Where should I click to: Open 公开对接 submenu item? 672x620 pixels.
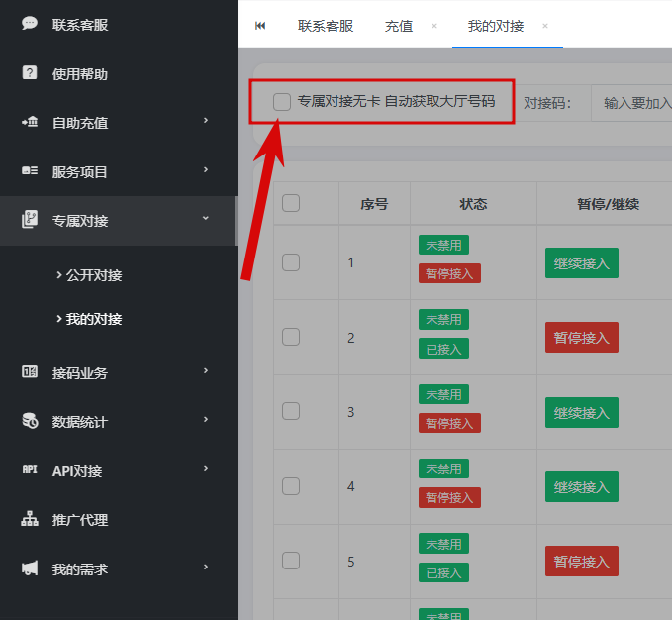94,275
